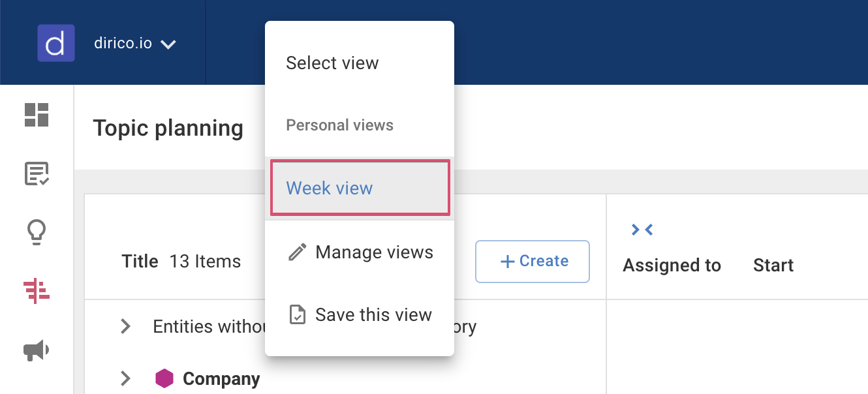Viewport: 868px width, 394px height.
Task: Click the document icon beside Save this view
Action: pos(298,314)
